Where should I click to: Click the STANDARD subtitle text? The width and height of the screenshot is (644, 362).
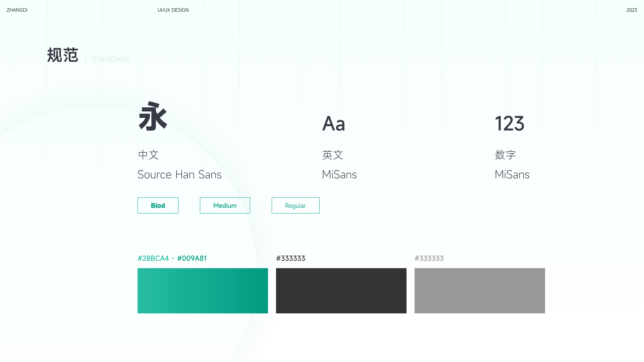111,59
